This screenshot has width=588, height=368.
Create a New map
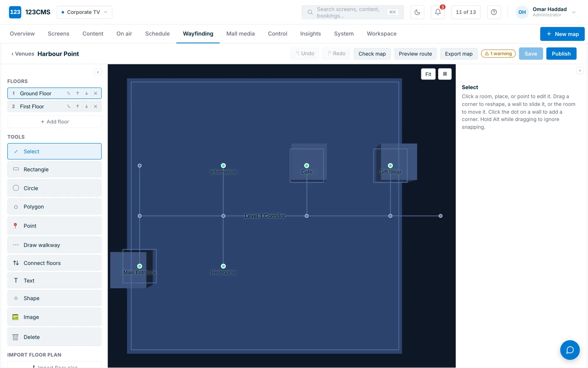point(562,34)
